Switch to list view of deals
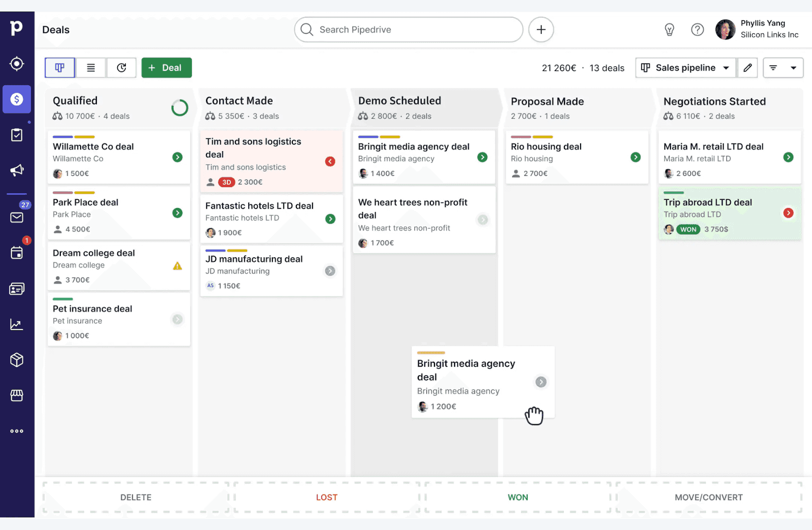The image size is (812, 530). click(x=90, y=67)
